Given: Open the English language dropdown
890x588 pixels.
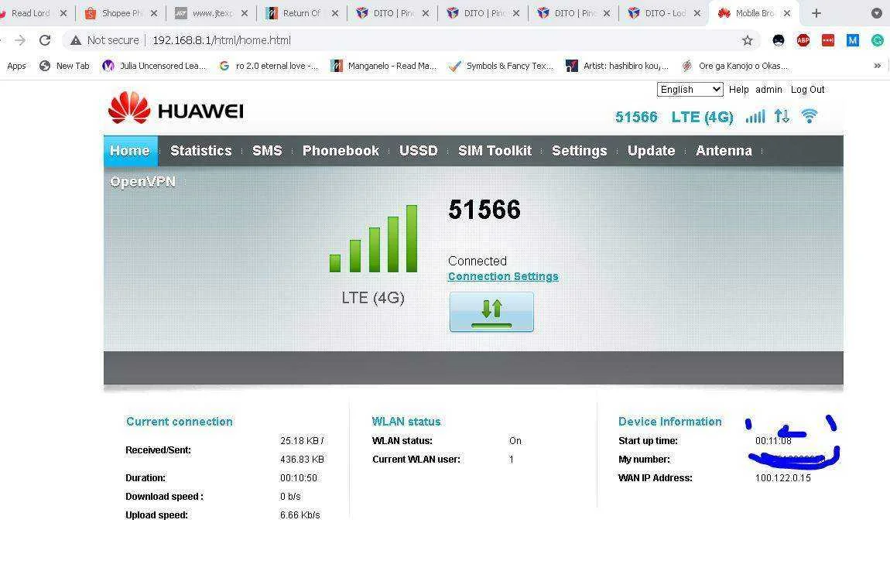Looking at the screenshot, I should (x=690, y=90).
